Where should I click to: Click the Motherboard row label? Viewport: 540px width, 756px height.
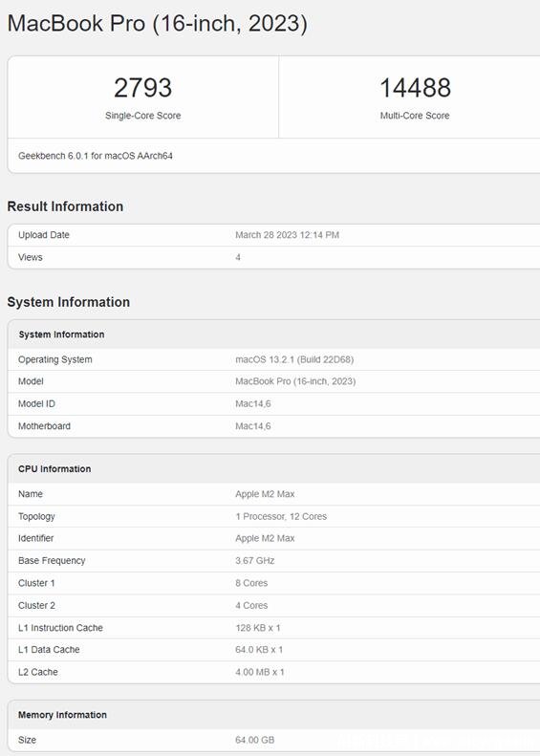[44, 426]
